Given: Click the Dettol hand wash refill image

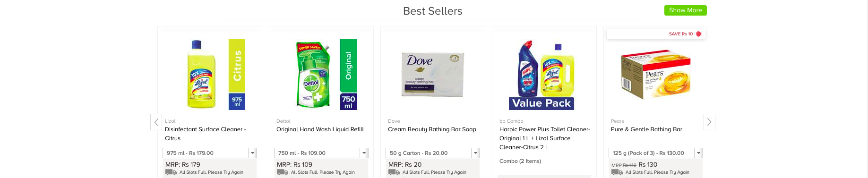Looking at the screenshot, I should pos(326,75).
